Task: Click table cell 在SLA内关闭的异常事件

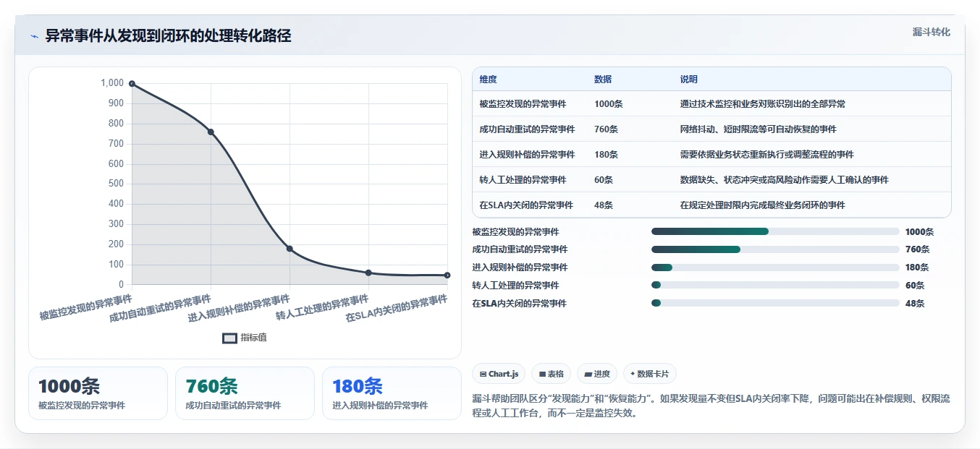Action: coord(526,205)
